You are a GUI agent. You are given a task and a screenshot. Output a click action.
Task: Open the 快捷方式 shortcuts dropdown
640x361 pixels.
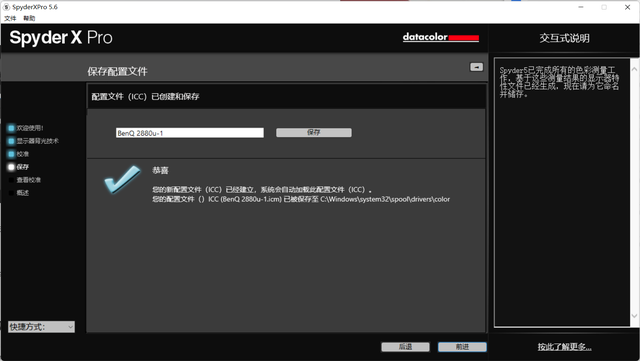(x=41, y=327)
